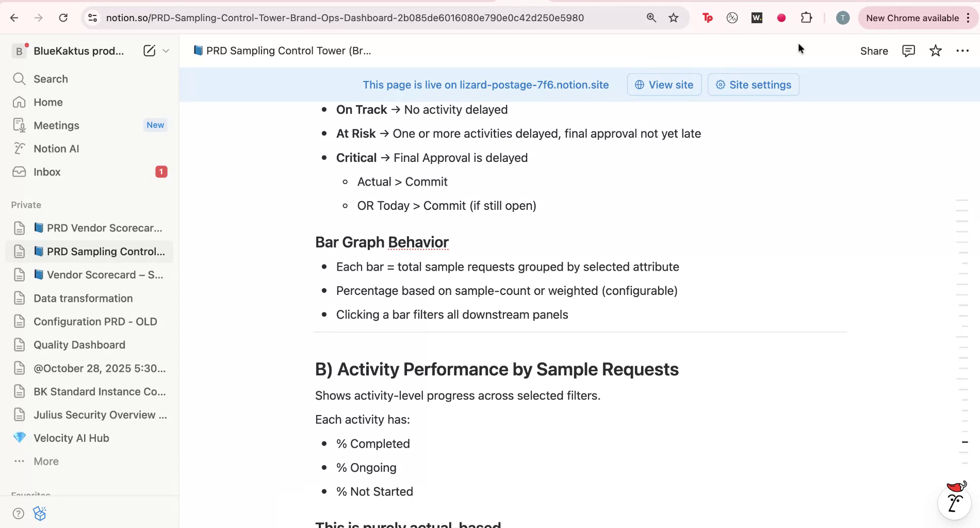Open Velocity AI Hub via its diamond icon
The width and height of the screenshot is (980, 528).
click(20, 438)
